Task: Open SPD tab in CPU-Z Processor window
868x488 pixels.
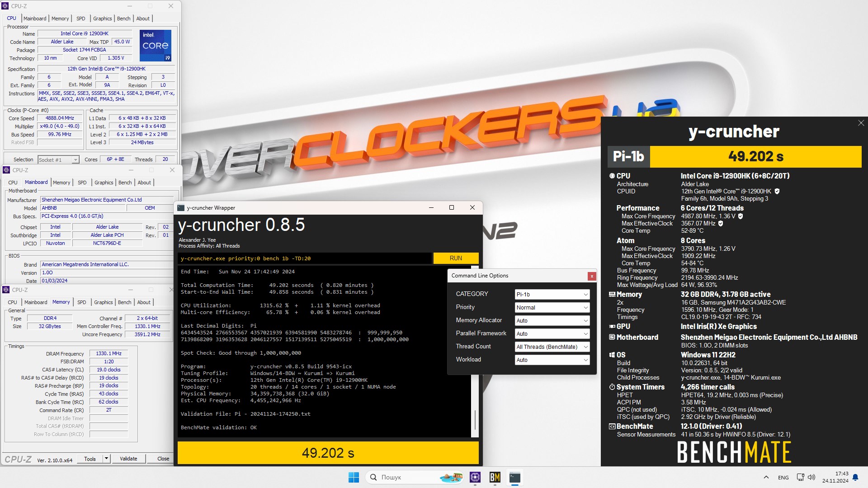Action: coord(80,19)
